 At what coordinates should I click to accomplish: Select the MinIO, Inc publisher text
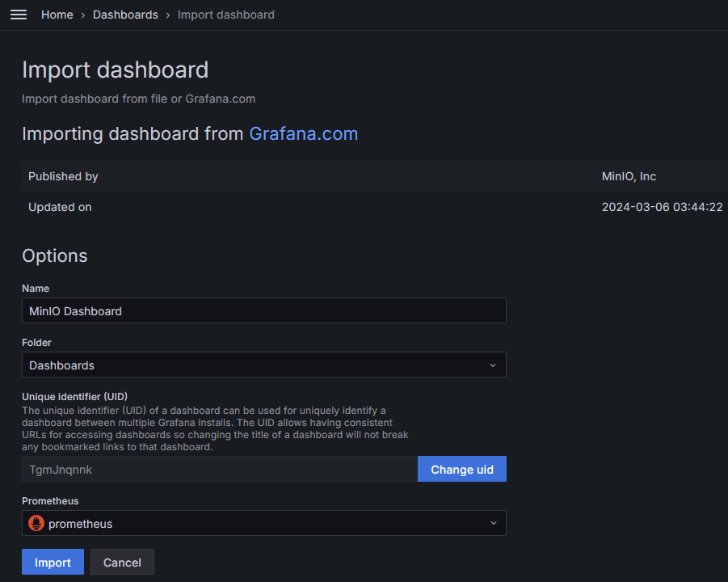tap(629, 176)
